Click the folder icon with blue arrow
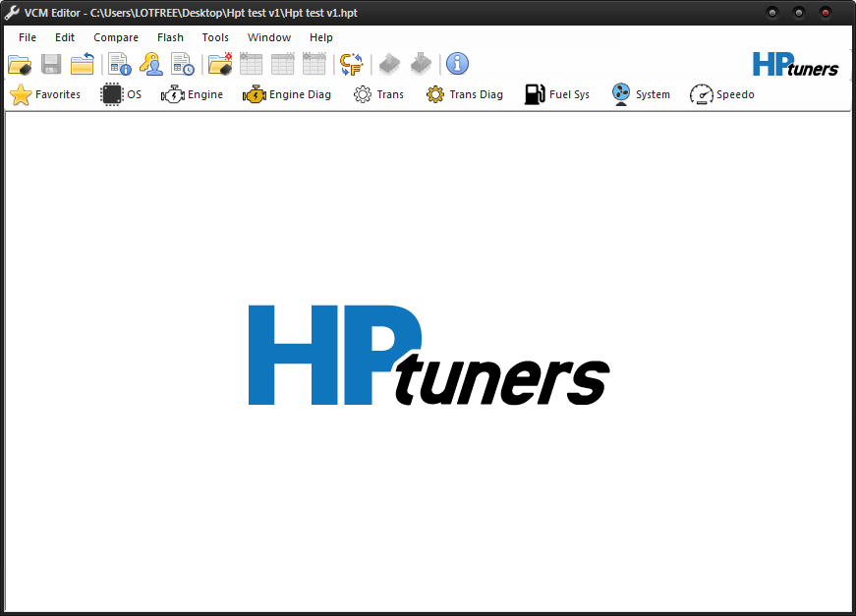This screenshot has height=616, width=856. click(x=83, y=65)
